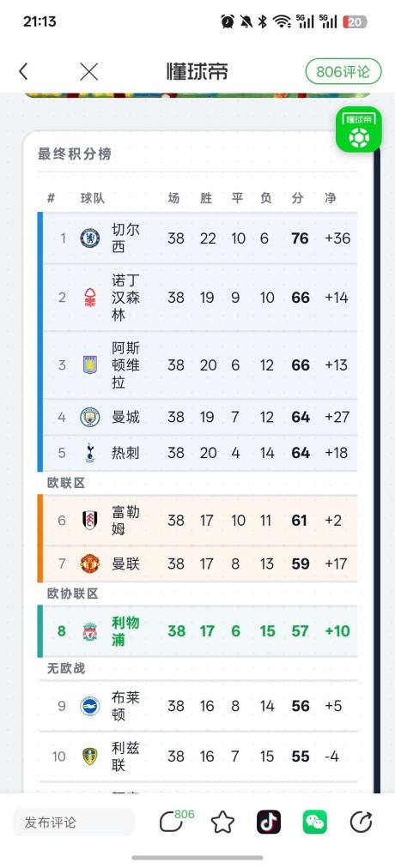Tap the green 懂球帝 floating football icon
The image size is (395, 868).
(358, 130)
